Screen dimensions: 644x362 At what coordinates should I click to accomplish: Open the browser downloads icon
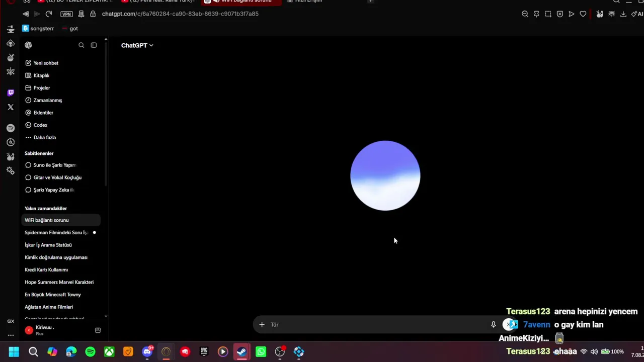(x=623, y=14)
